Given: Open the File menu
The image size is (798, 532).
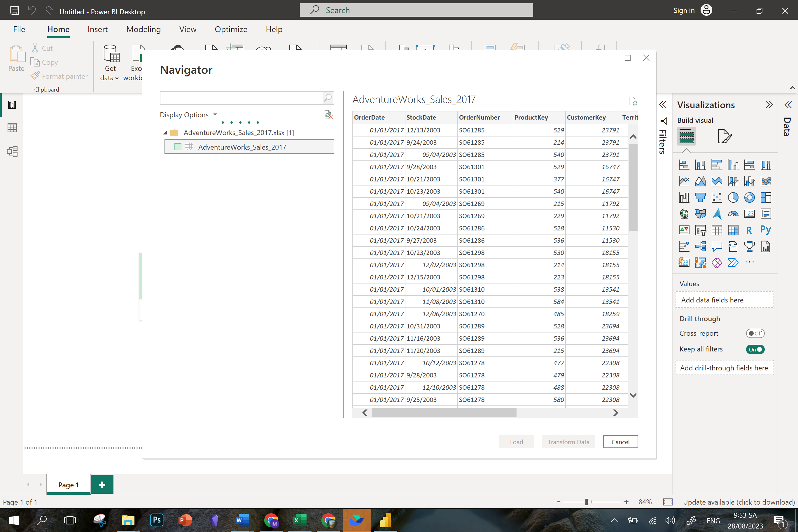Looking at the screenshot, I should (19, 29).
